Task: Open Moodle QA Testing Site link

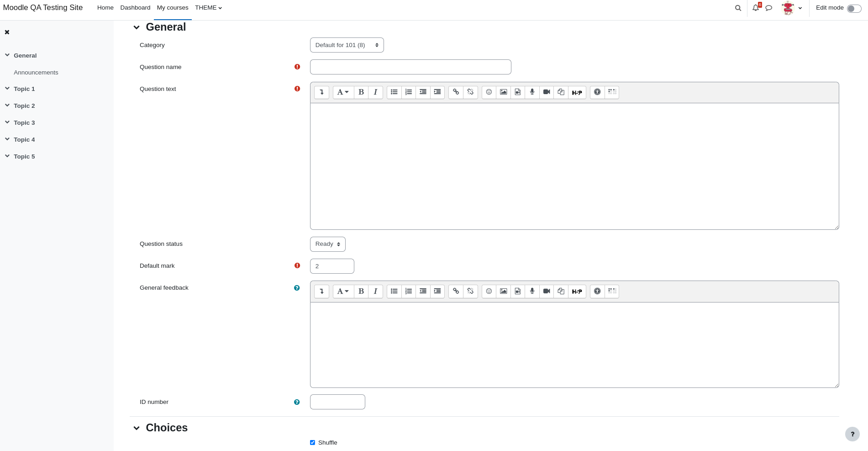Action: (x=43, y=8)
